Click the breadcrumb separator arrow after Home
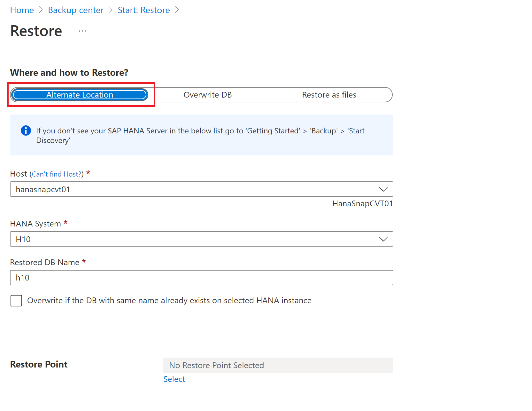Screen dimensions: 532x411 coord(41,10)
